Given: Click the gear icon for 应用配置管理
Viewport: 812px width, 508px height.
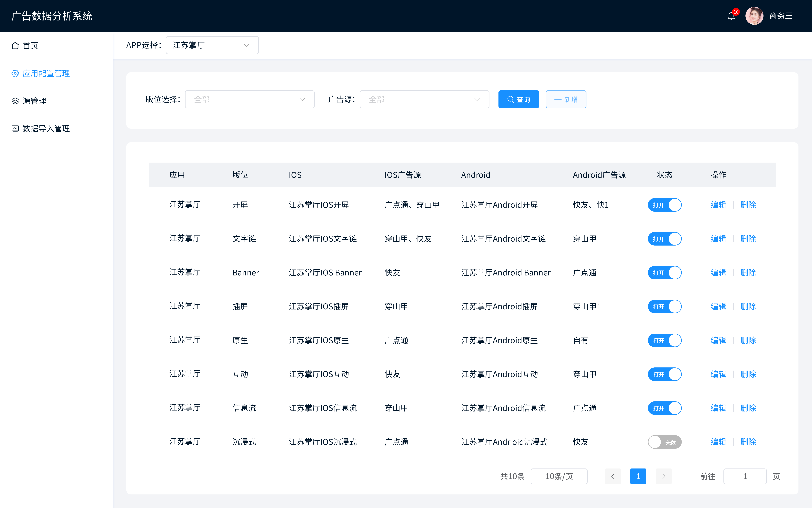Looking at the screenshot, I should [15, 73].
